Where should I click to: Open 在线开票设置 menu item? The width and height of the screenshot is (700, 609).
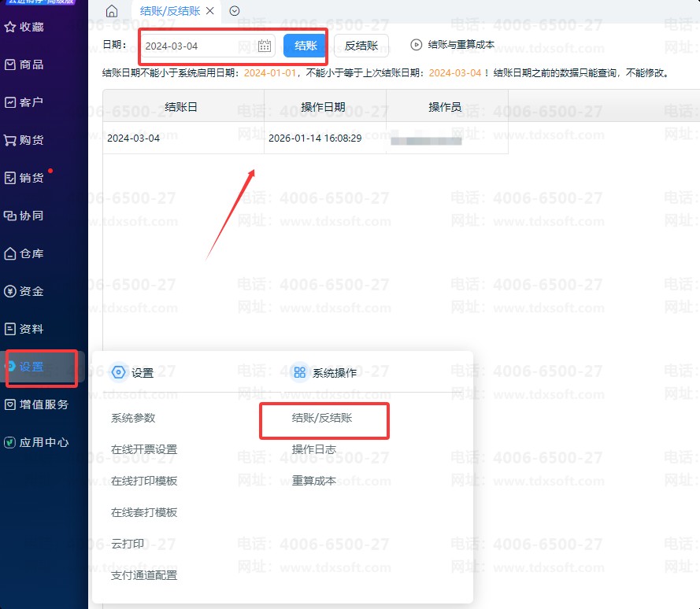pos(144,449)
